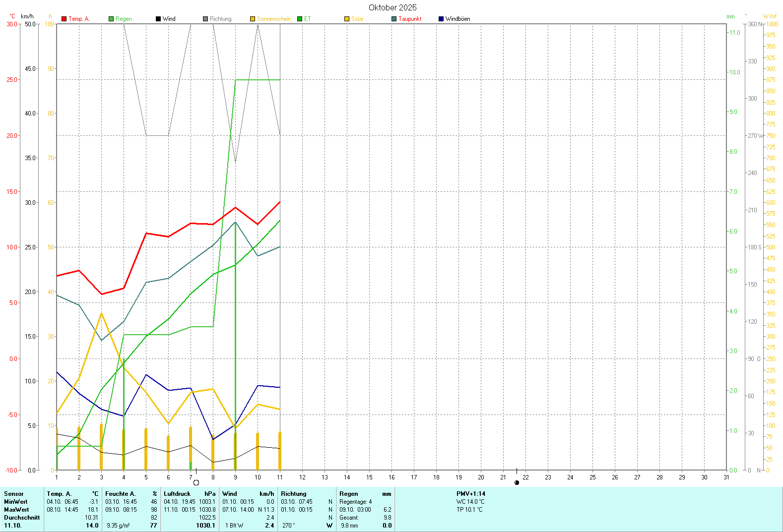
Task: Click the Durchschnitt row label
Action: [x=22, y=518]
